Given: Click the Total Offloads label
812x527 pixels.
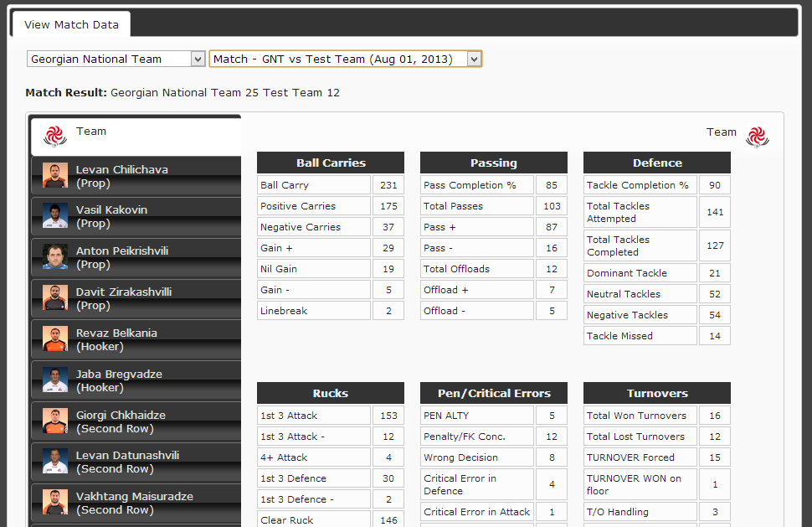Looking at the screenshot, I should tap(456, 269).
